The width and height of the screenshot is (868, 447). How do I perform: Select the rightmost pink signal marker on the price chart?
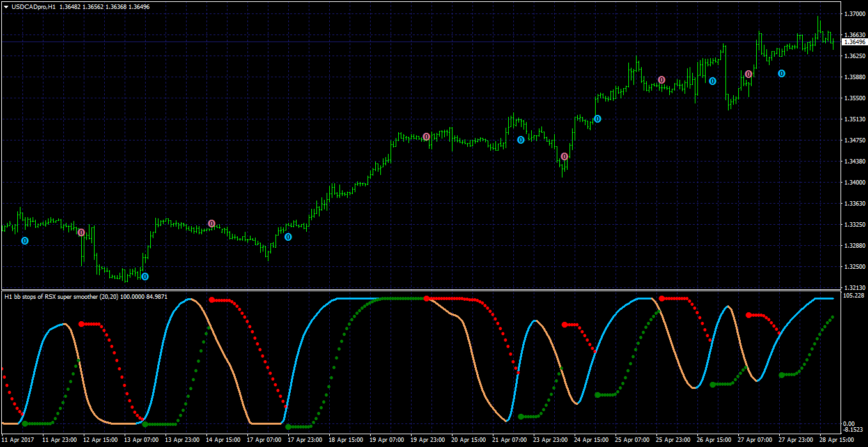click(x=748, y=74)
